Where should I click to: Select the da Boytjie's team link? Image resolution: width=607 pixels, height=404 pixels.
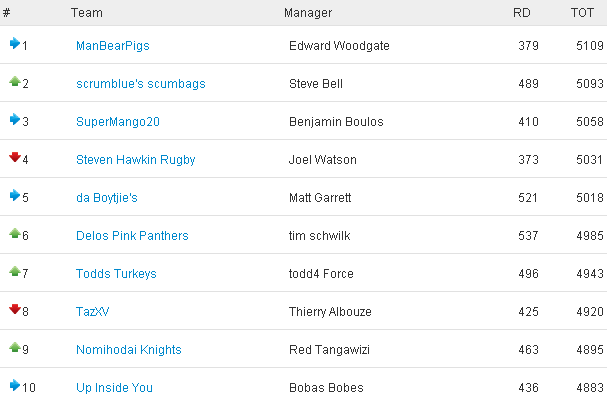tap(107, 198)
